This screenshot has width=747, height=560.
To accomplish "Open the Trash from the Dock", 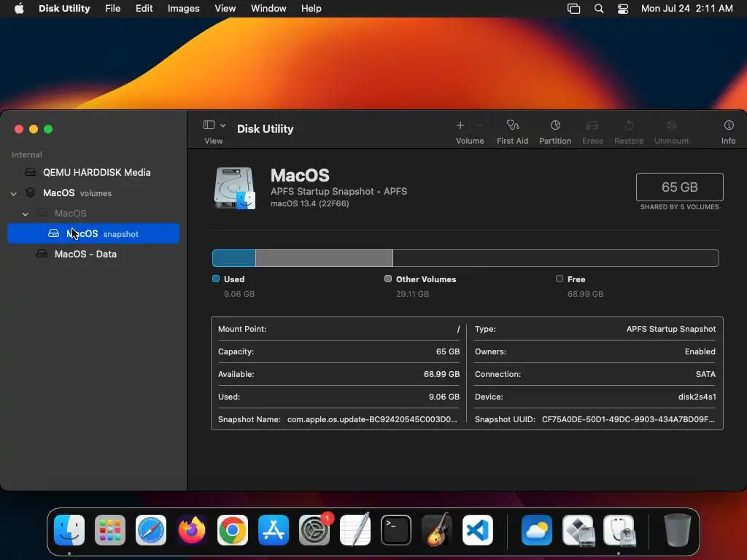I will [678, 530].
